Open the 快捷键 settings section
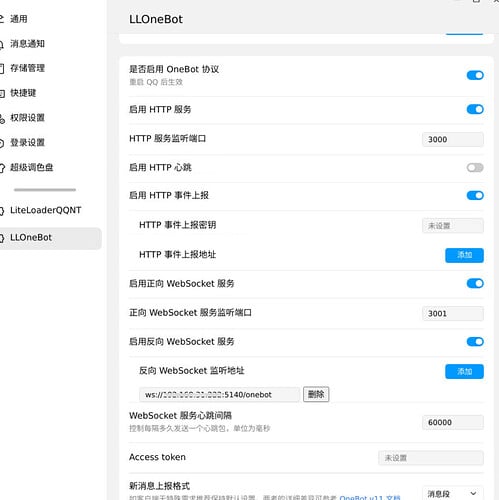Screen dimensions: 499x500 coord(23,93)
